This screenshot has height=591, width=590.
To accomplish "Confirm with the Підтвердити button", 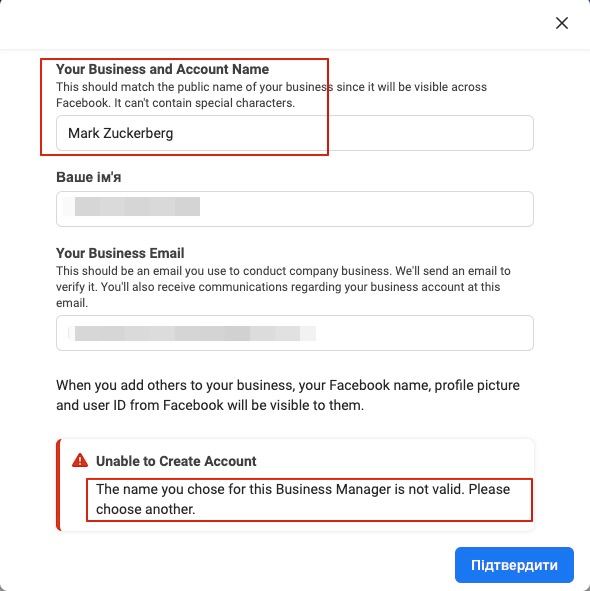I will 514,565.
